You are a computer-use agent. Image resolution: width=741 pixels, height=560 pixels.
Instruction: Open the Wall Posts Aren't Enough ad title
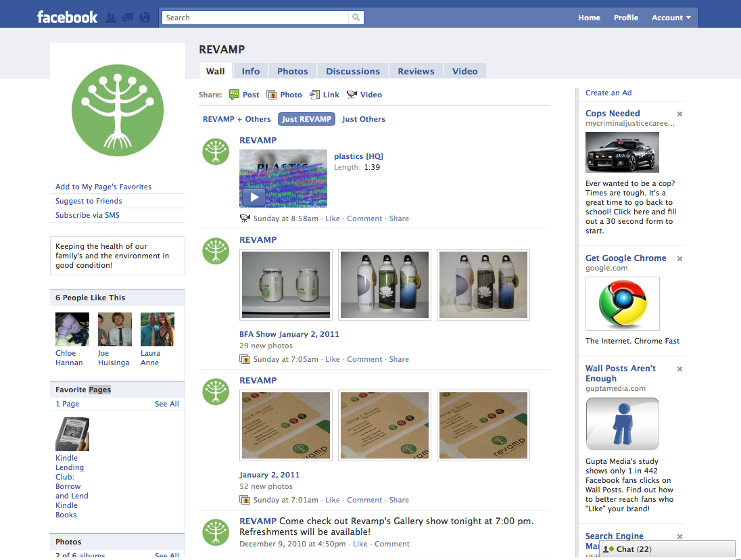point(621,373)
